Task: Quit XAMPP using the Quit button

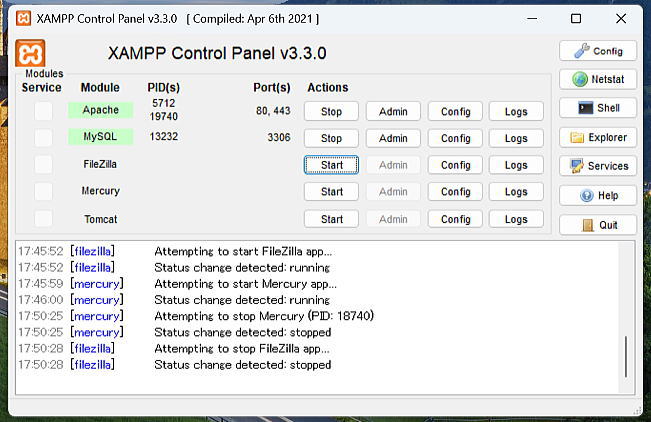Action: 598,225
